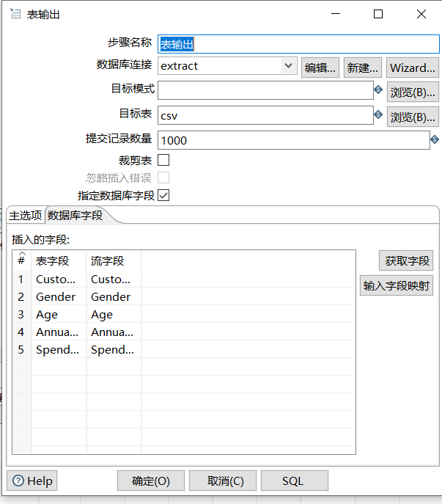Click the 流字段 column header
This screenshot has width=442, height=504.
point(114,260)
